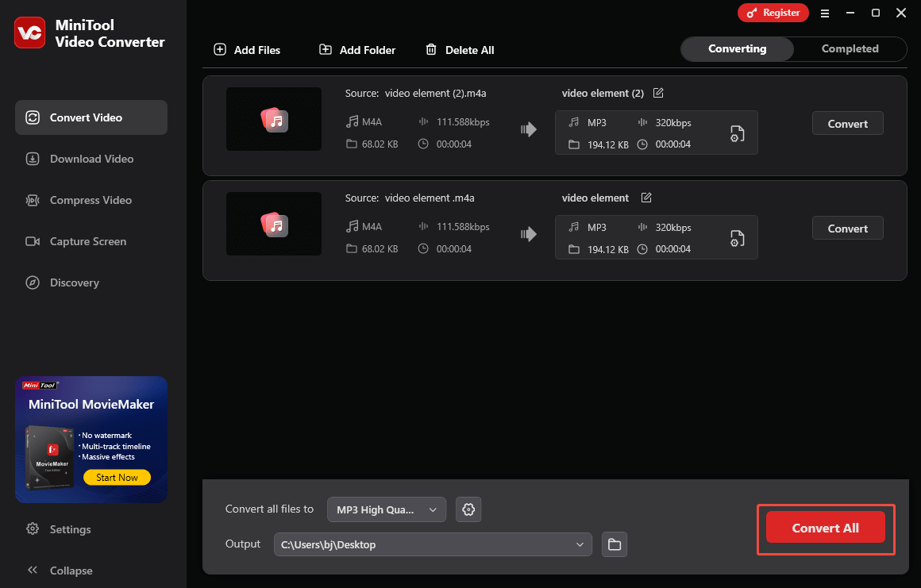Convert the file in the Source video element .m4a row
921x588 pixels.
pos(848,229)
